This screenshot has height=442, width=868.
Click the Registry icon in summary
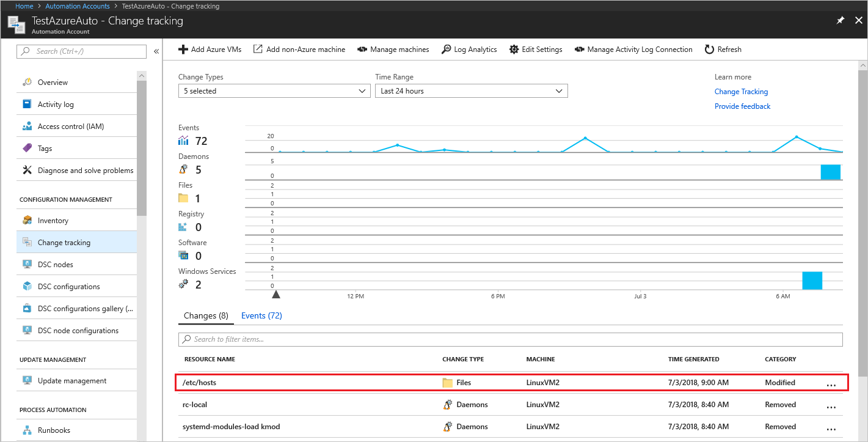[x=183, y=227]
